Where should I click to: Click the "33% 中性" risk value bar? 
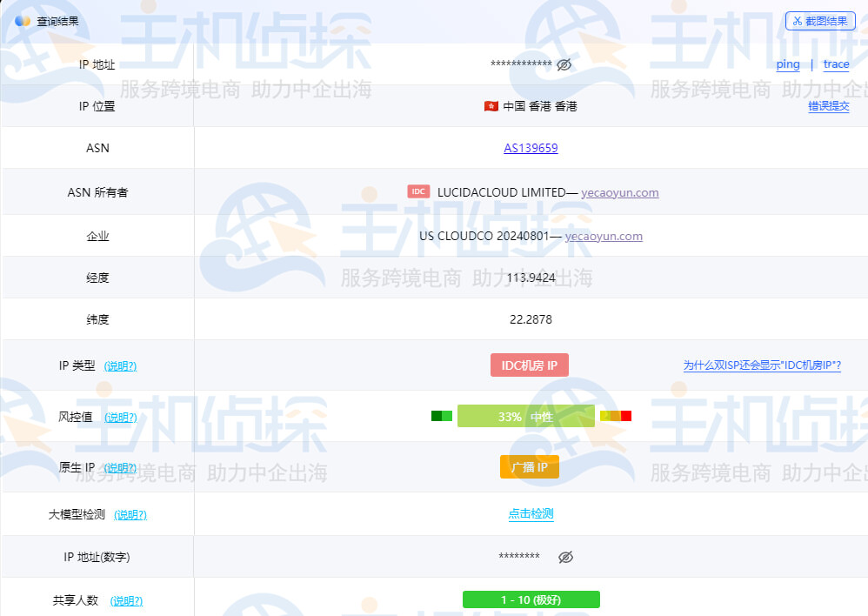pos(526,416)
